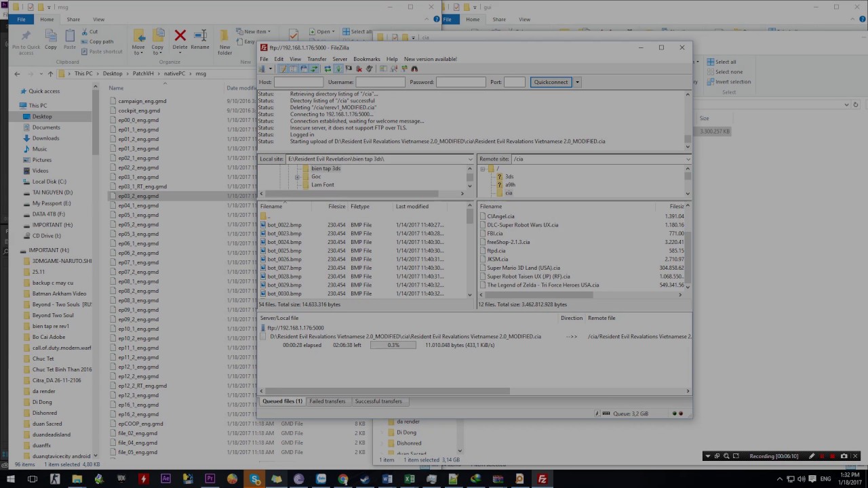Open the New item dropdown in Explorer ribbon
Screen dimensions: 868x488
click(x=256, y=31)
